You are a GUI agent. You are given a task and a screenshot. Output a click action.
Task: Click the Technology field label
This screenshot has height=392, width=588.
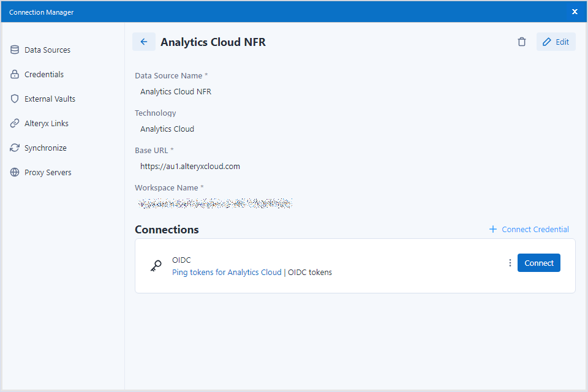[155, 113]
